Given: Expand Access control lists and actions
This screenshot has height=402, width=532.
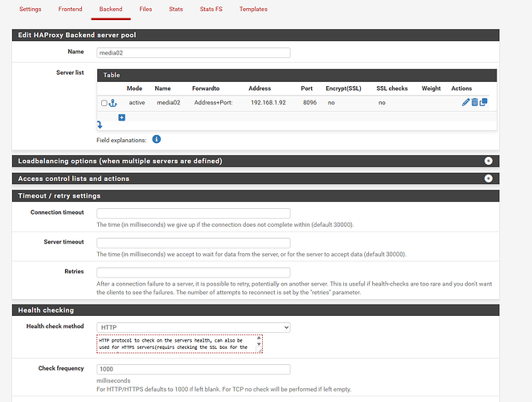Looking at the screenshot, I should (488, 178).
